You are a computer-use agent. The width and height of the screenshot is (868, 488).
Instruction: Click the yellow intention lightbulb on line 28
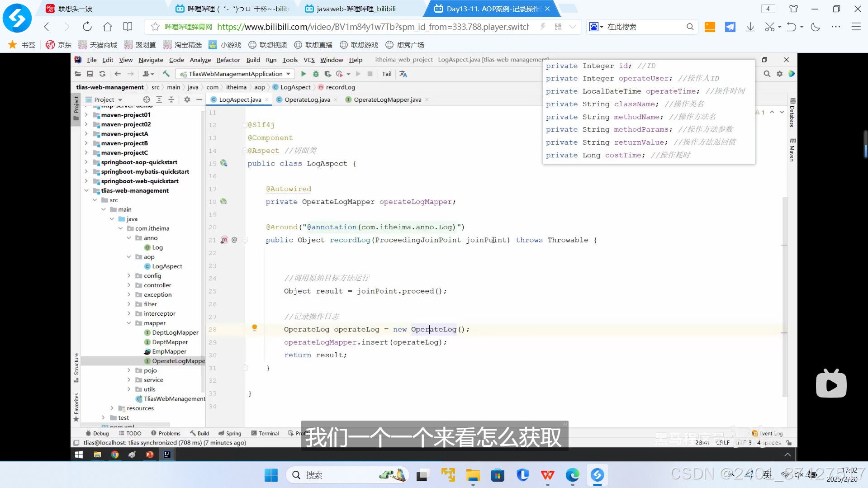pyautogui.click(x=255, y=328)
